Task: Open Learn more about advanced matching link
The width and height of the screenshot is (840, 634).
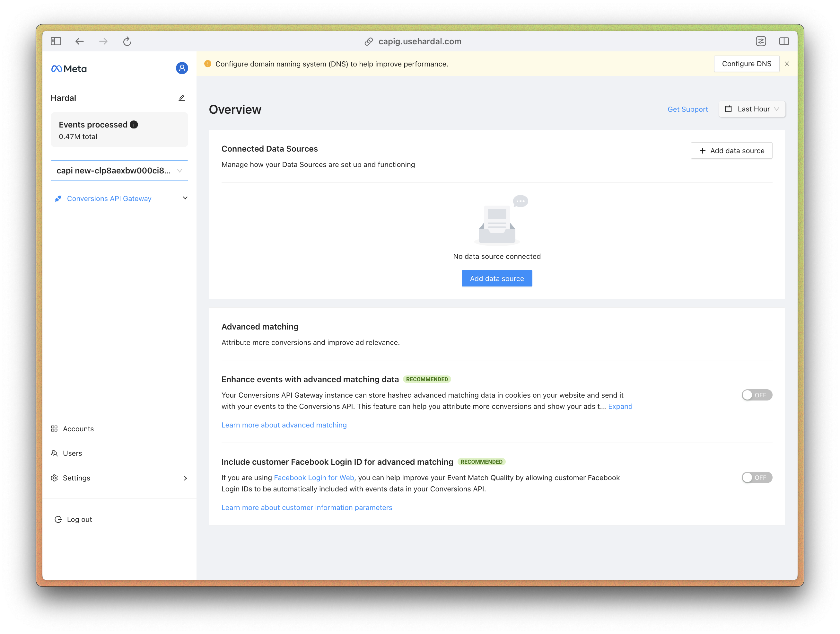Action: tap(284, 425)
